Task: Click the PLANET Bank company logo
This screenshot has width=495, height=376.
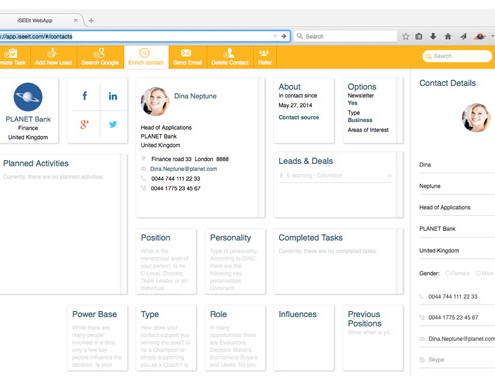Action: pos(28,97)
